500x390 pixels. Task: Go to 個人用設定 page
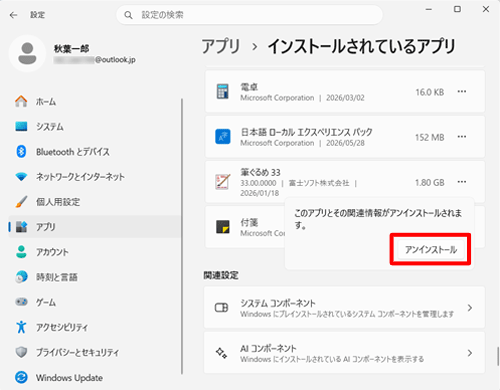[95, 202]
